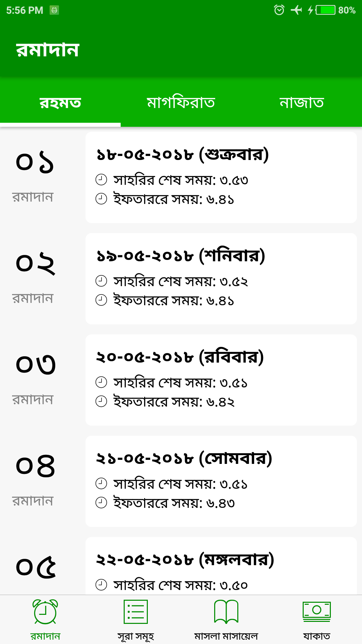Tap the alarm icon in status bar

click(x=279, y=10)
